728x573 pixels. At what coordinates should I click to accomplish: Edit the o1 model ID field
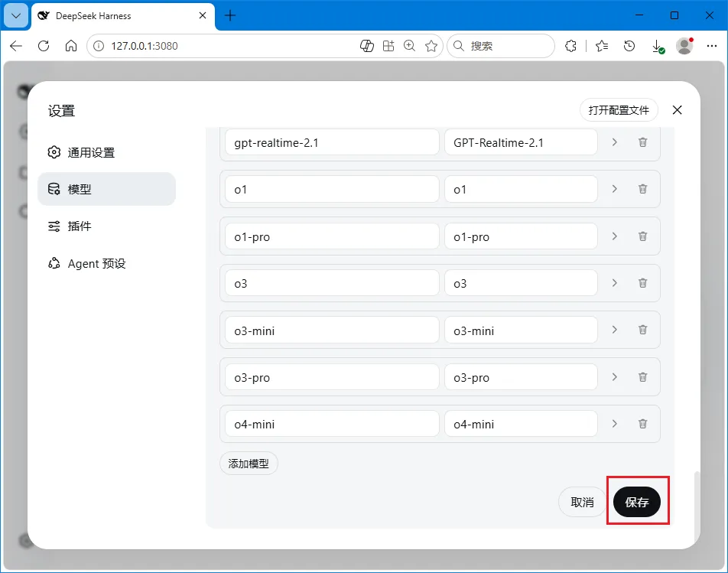click(x=332, y=190)
